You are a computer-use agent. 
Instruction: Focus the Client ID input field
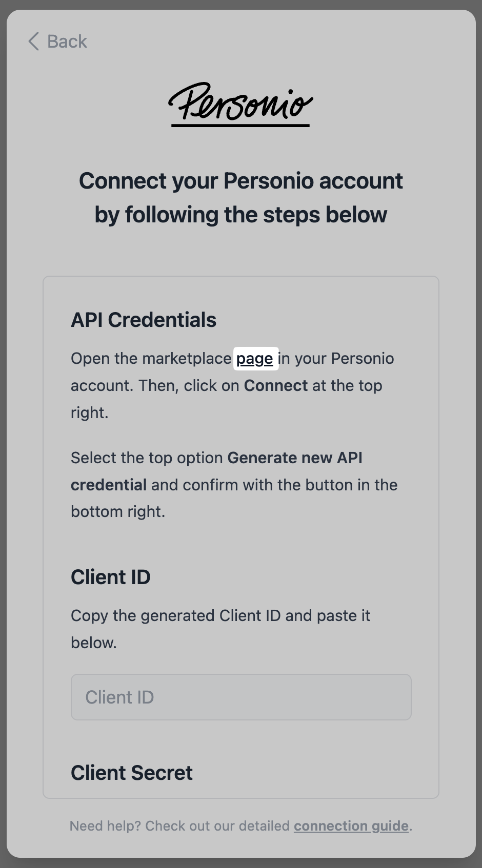[x=241, y=697]
